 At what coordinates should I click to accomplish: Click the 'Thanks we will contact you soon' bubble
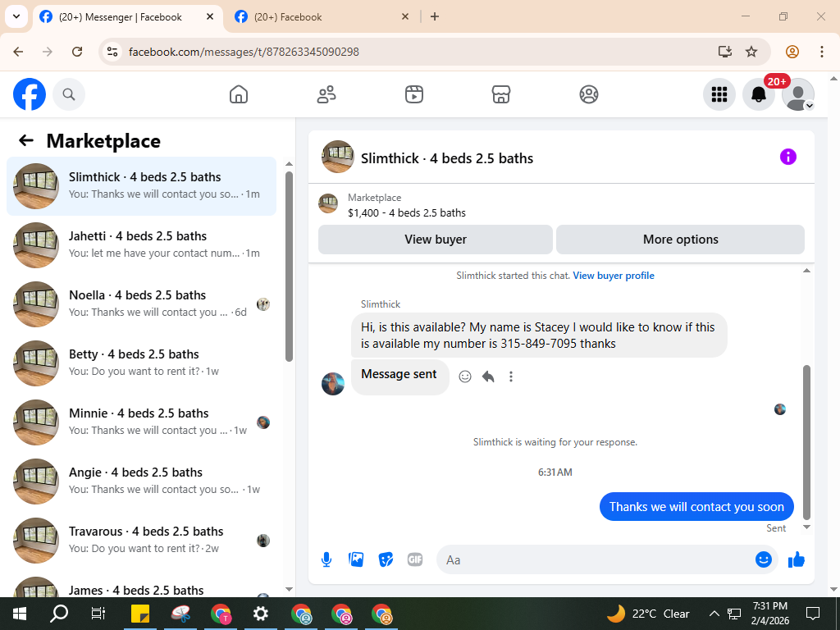coord(696,507)
